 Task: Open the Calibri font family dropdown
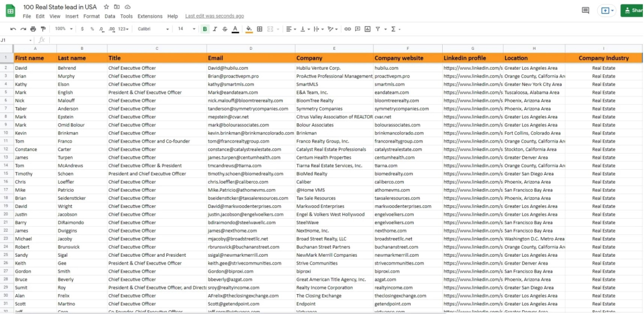click(153, 29)
